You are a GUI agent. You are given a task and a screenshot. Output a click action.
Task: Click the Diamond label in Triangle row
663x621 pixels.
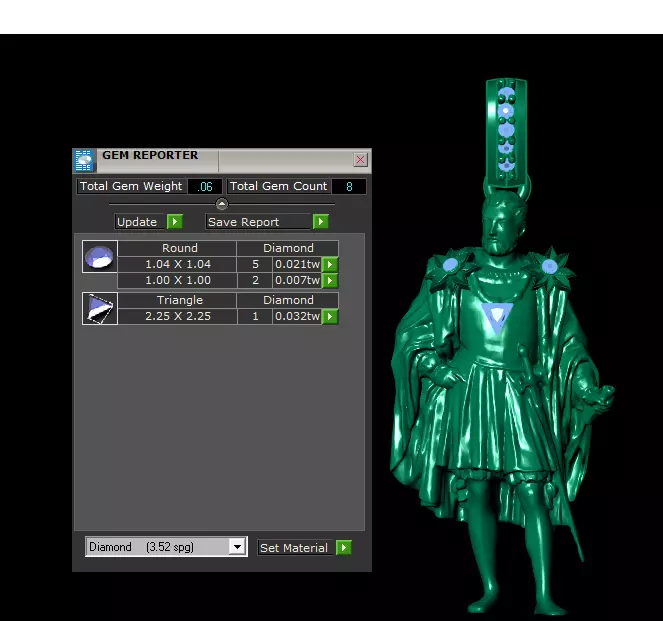pyautogui.click(x=288, y=300)
